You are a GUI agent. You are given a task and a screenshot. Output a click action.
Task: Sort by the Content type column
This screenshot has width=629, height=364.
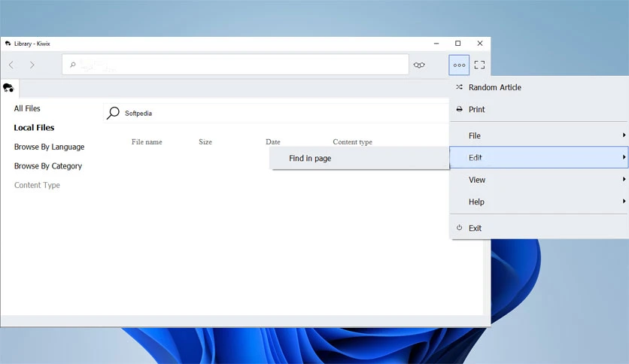(352, 142)
